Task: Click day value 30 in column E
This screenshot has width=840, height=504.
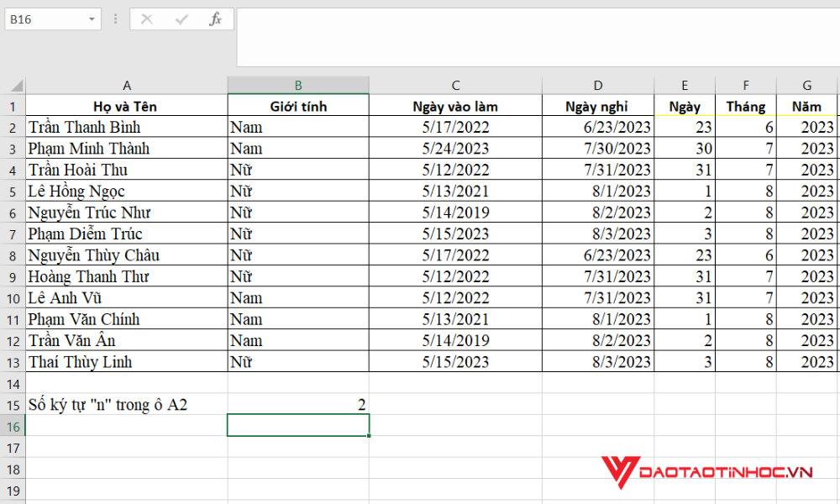Action: (x=685, y=149)
